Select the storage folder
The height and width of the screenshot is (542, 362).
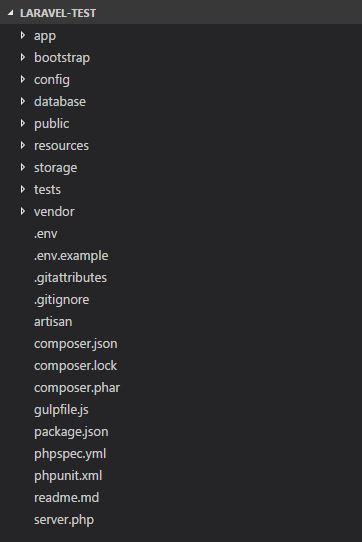[55, 168]
